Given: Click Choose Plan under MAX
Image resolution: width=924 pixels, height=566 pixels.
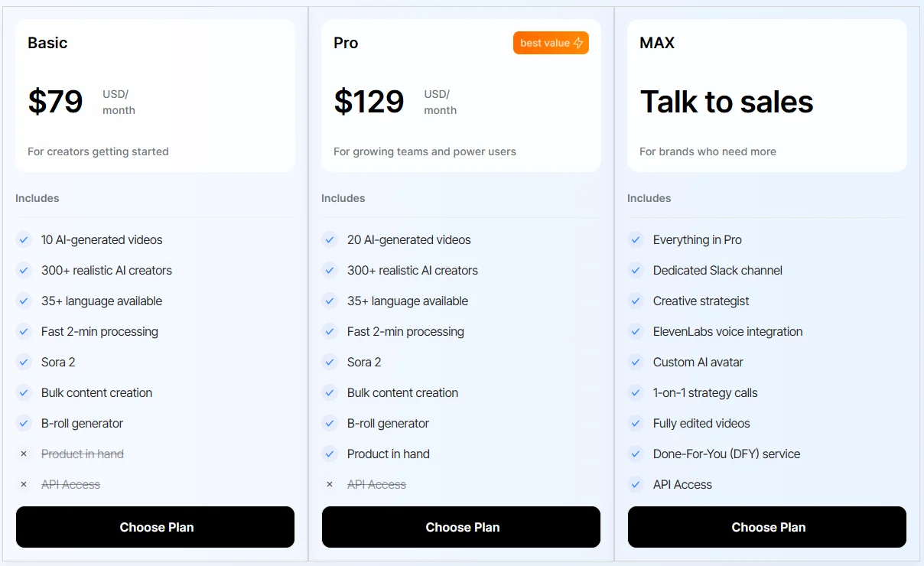Looking at the screenshot, I should (x=767, y=527).
